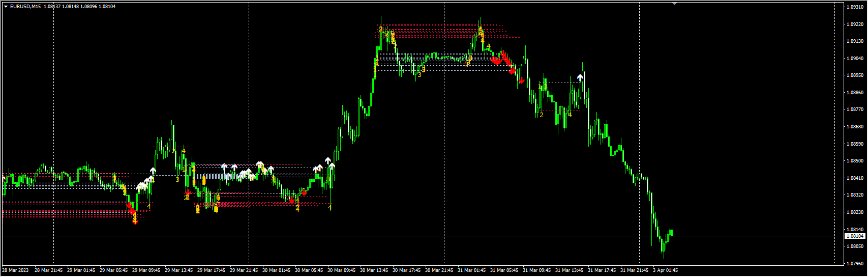The width and height of the screenshot is (868, 277).
Task: Click the 30 Mar 21:45 time axis label
Action: [x=439, y=270]
